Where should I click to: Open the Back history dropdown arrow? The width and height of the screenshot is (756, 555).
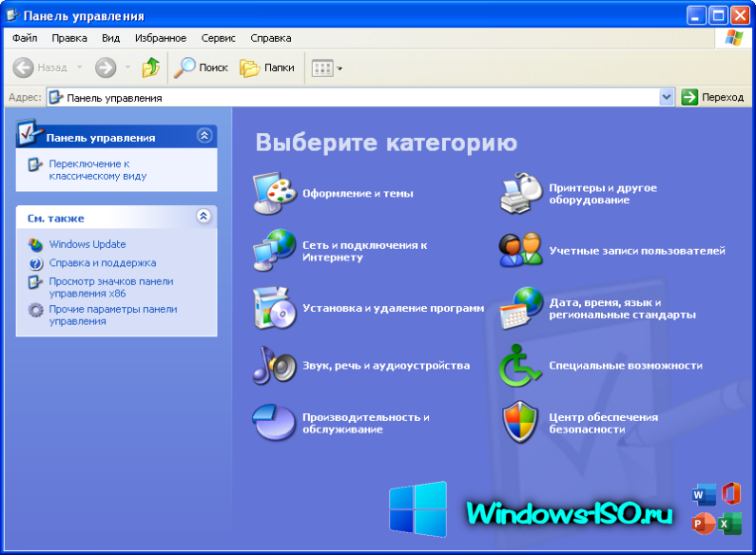point(80,67)
